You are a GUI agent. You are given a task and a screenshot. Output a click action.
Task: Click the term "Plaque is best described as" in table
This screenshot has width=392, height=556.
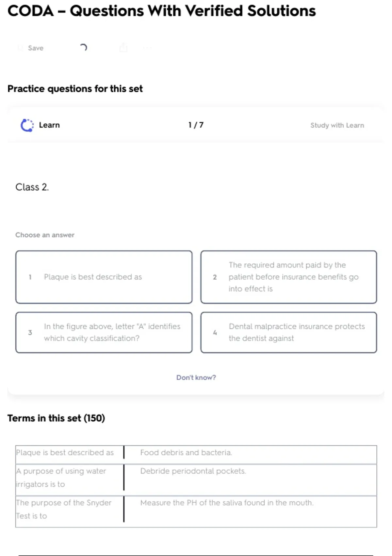(65, 453)
